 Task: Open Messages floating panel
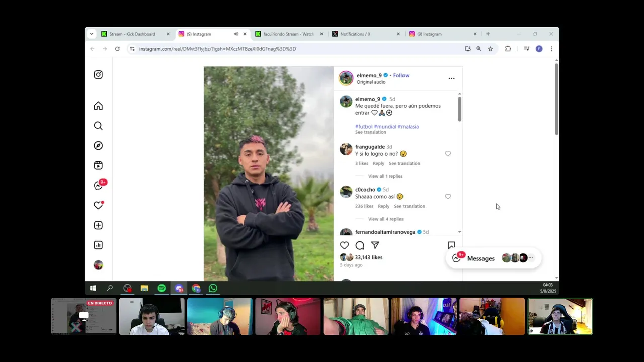494,258
